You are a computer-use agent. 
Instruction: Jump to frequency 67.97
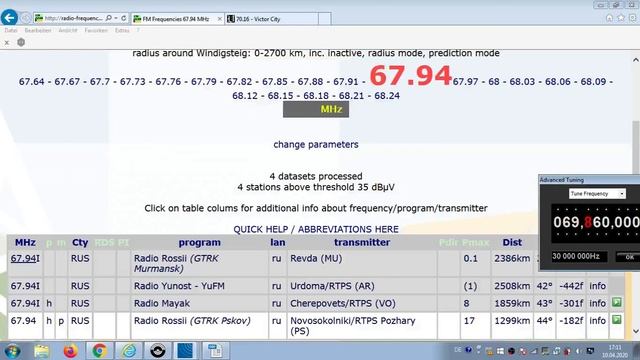[465, 82]
